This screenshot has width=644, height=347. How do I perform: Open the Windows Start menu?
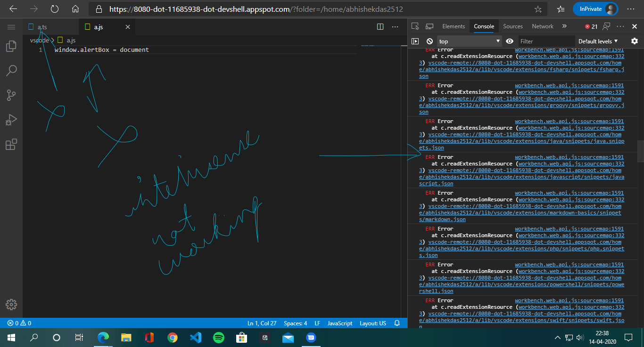[x=11, y=338]
